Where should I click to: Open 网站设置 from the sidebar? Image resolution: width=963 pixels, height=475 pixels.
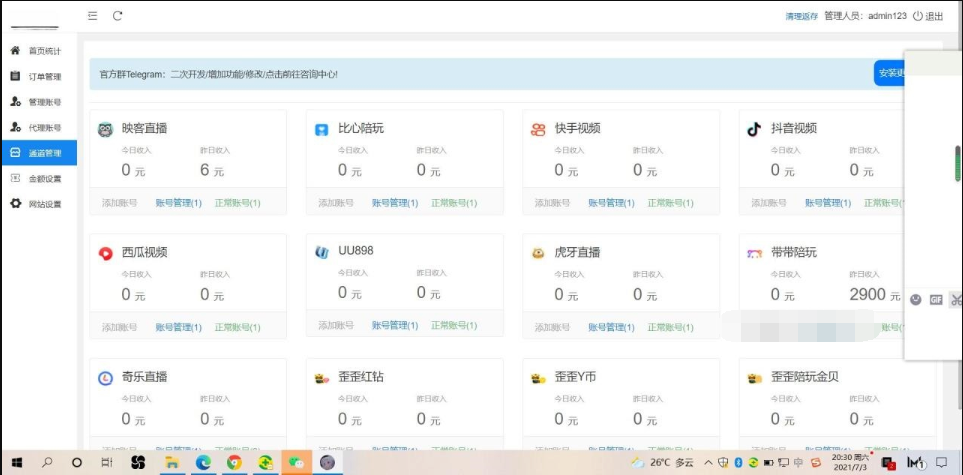point(44,204)
